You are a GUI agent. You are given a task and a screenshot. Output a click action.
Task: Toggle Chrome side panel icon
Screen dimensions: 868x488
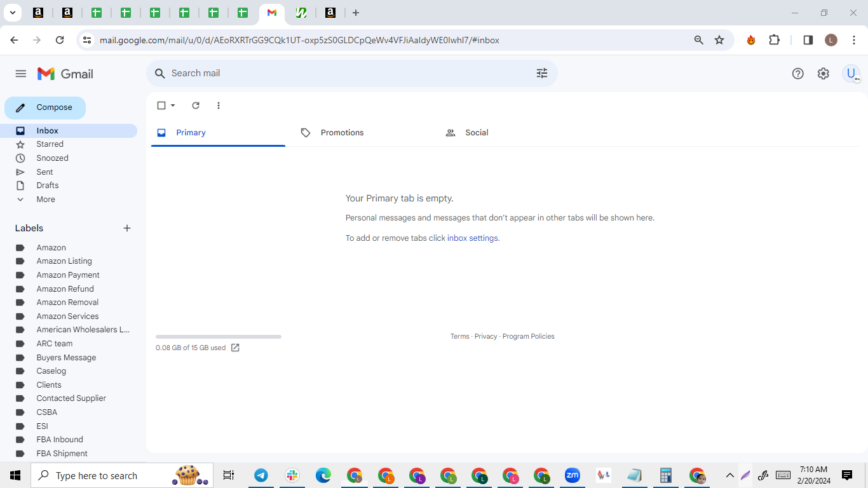(808, 40)
